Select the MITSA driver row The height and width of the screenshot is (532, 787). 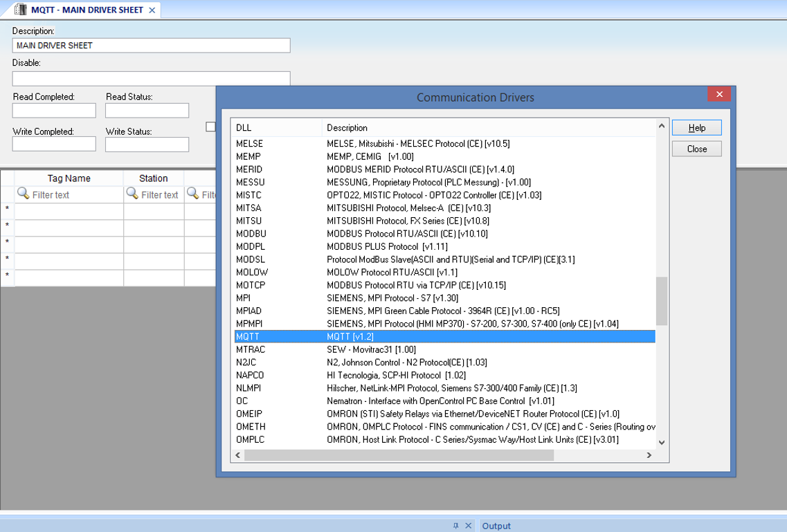(x=444, y=208)
